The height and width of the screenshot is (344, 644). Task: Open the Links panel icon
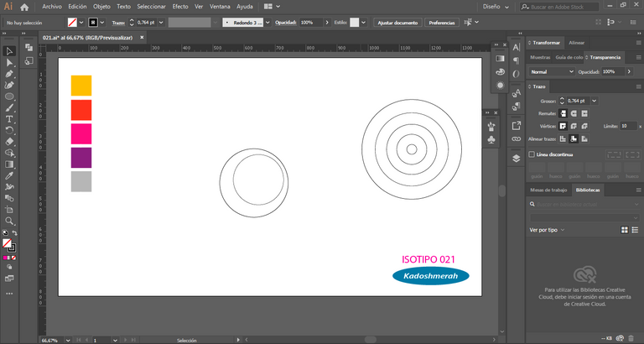click(x=517, y=139)
